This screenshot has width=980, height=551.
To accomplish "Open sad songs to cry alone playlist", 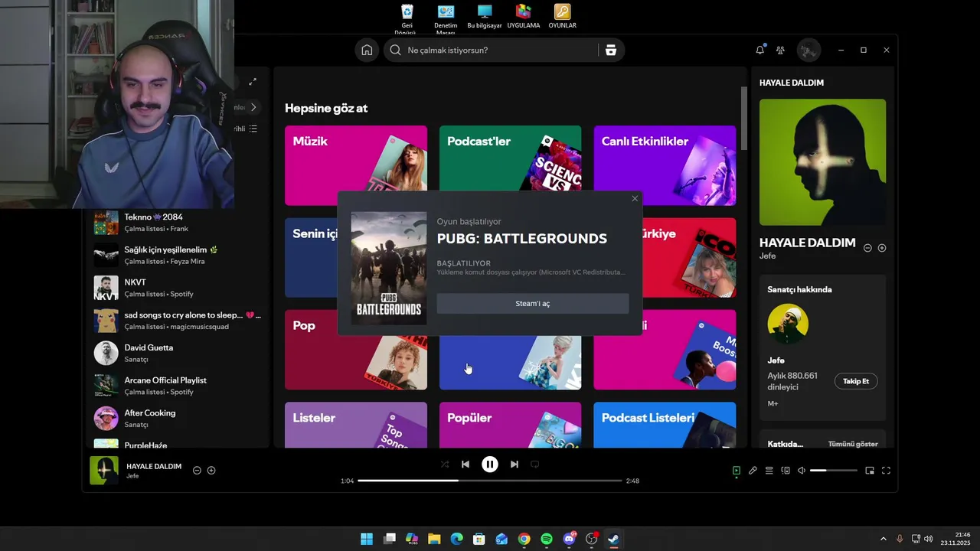I will tap(178, 321).
